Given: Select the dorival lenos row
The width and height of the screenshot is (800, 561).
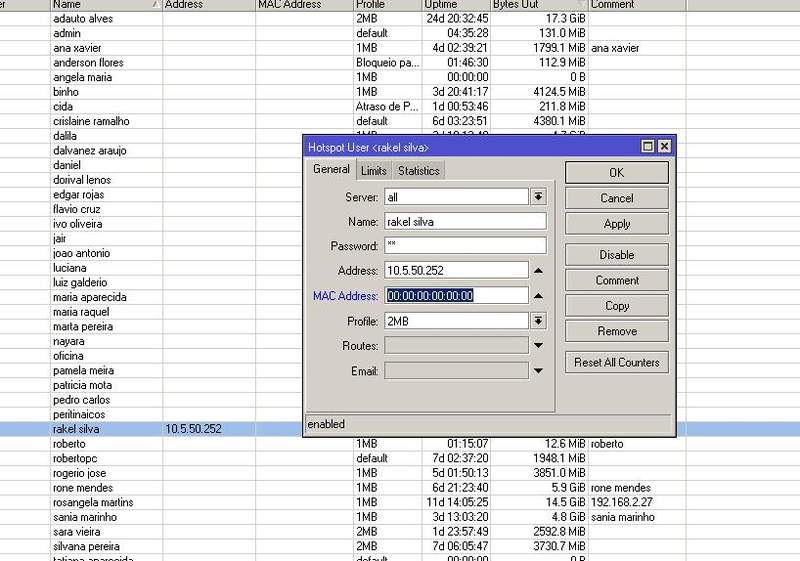Looking at the screenshot, I should click(151, 180).
